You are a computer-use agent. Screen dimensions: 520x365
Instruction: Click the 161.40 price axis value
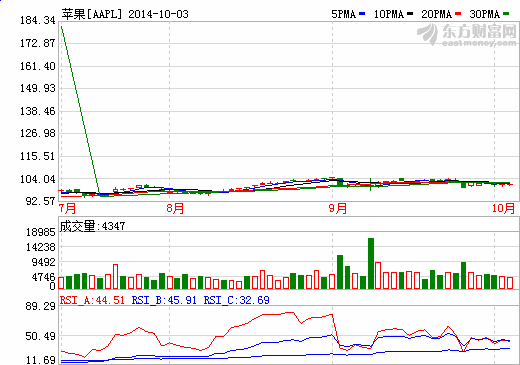pos(38,66)
